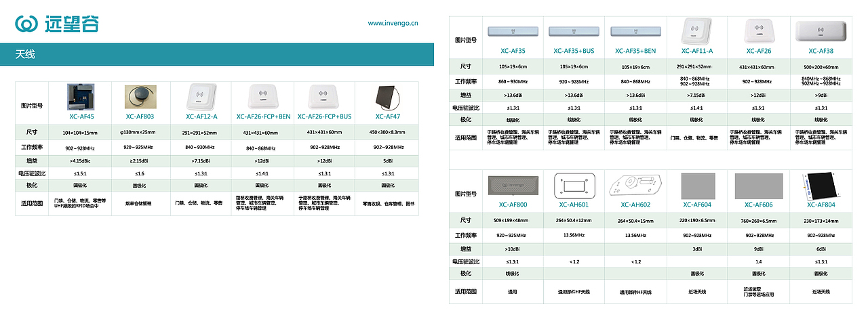The image size is (868, 319).
Task: Click the 450×300×8.3mm size cell
Action: pos(386,133)
